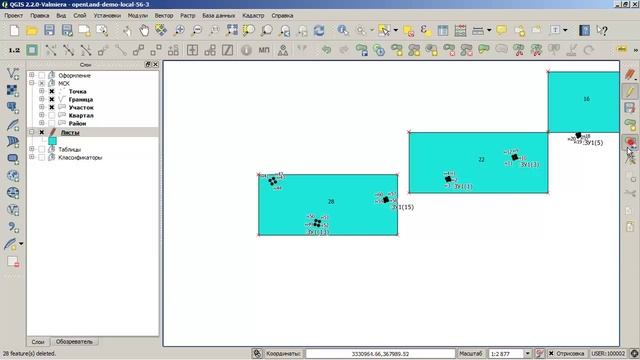The width and height of the screenshot is (640, 360).
Task: Open the attribute table icon
Action: 443,31
